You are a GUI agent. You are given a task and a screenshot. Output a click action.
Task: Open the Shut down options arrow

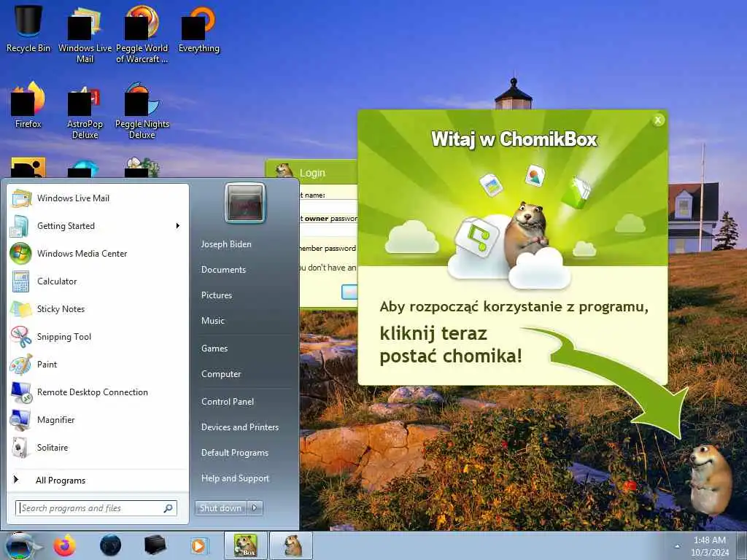click(x=255, y=508)
